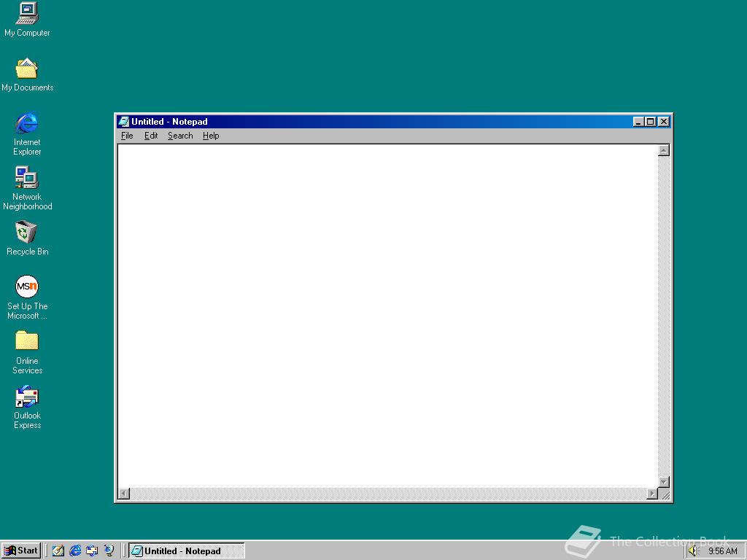This screenshot has width=747, height=560.
Task: Select the Online Services folder icon
Action: pyautogui.click(x=27, y=352)
